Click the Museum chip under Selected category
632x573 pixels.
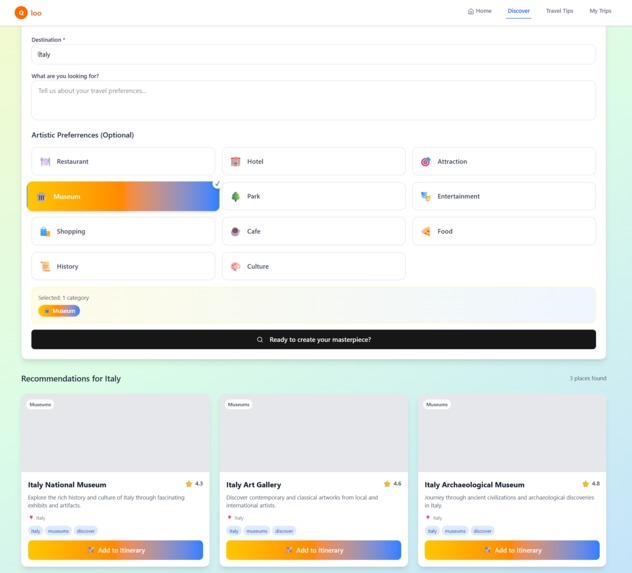(59, 311)
